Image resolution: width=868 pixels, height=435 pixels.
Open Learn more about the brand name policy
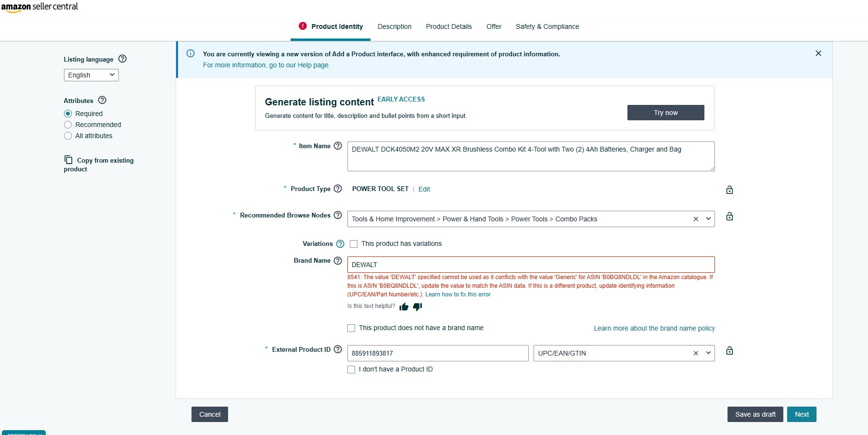tap(654, 328)
